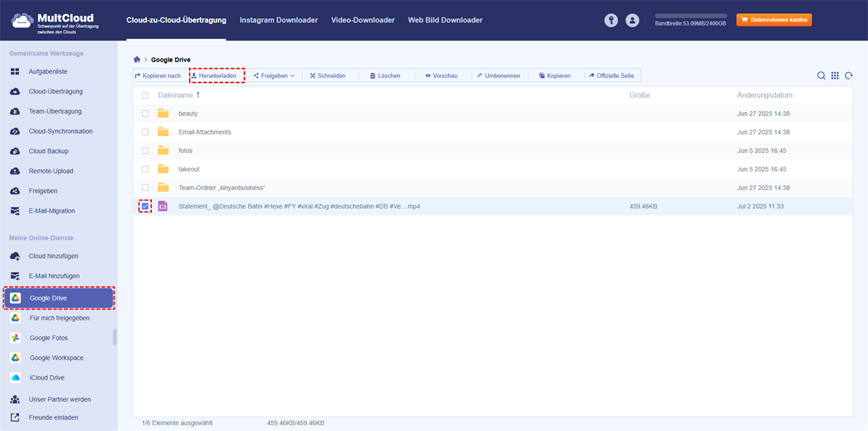Click Datenvolumen kaufen button
This screenshot has width=868, height=431.
pyautogui.click(x=774, y=20)
